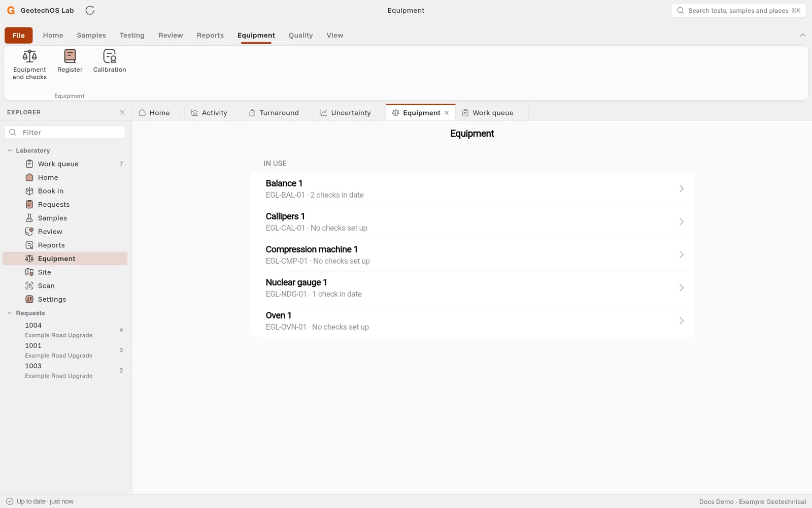This screenshot has width=812, height=508.
Task: Collapse the Laboratory tree section
Action: pos(10,150)
